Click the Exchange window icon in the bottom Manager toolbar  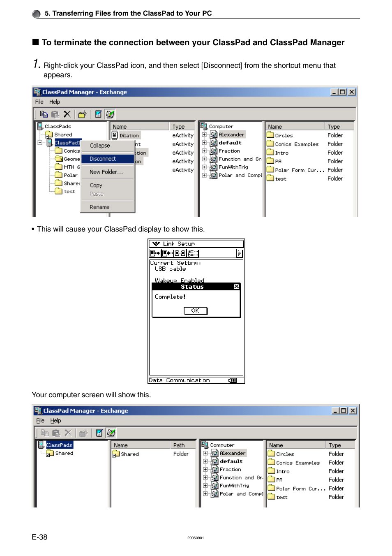99,433
